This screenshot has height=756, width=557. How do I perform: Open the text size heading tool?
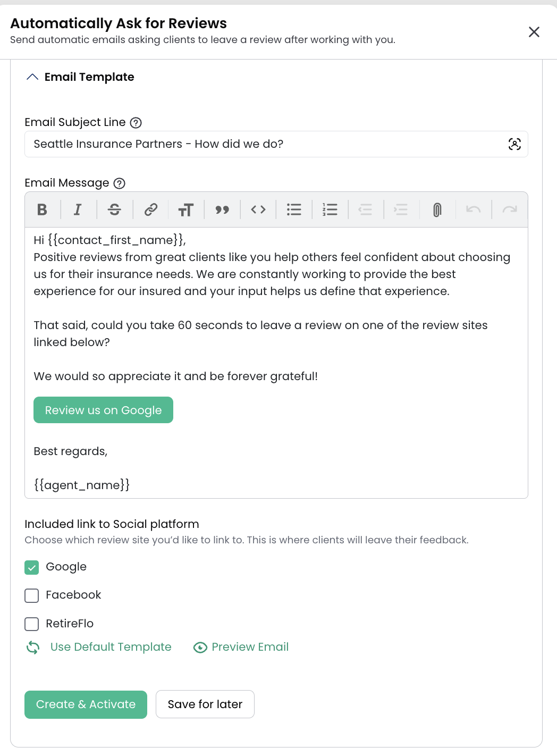pyautogui.click(x=186, y=209)
